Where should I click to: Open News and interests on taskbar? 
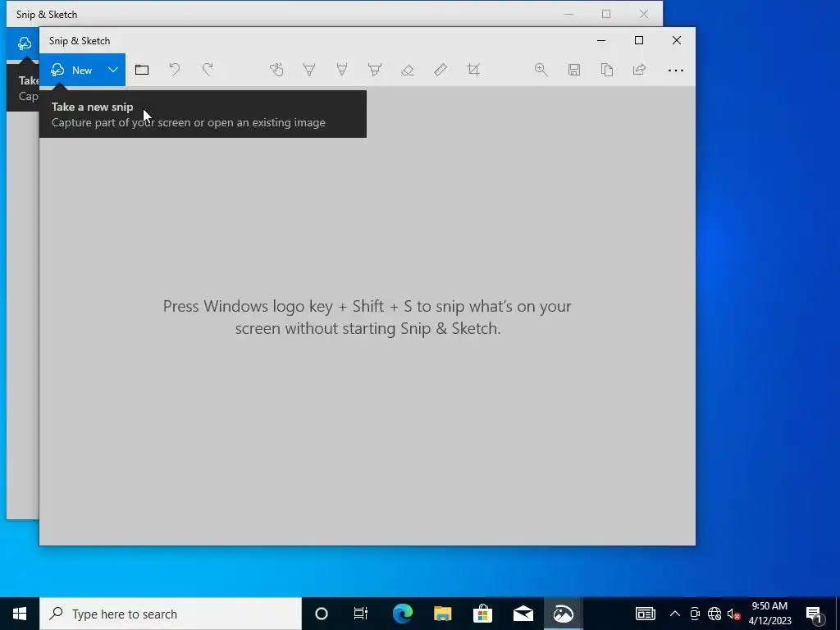[x=645, y=614]
